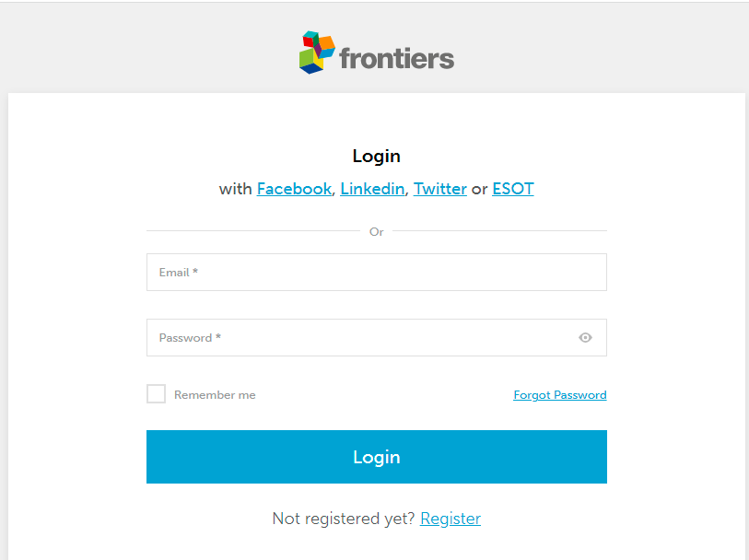The width and height of the screenshot is (749, 560).
Task: Focus the Email input field
Action: (x=376, y=273)
